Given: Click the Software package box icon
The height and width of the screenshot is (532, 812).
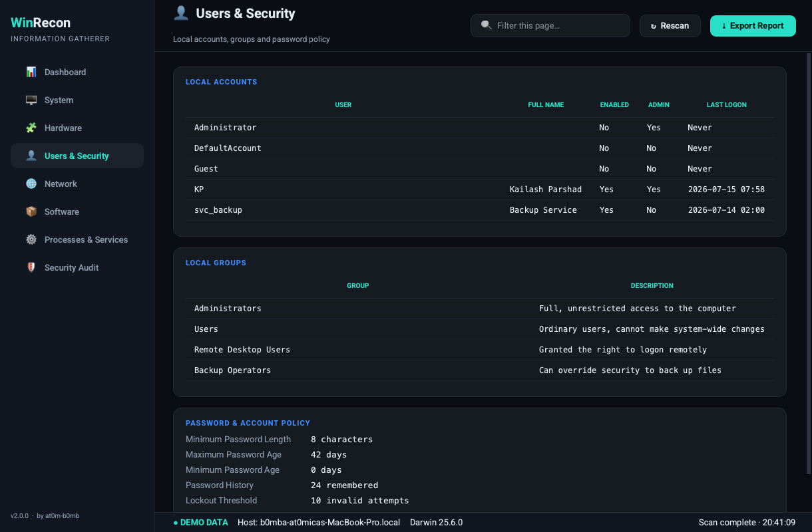Looking at the screenshot, I should [x=31, y=211].
